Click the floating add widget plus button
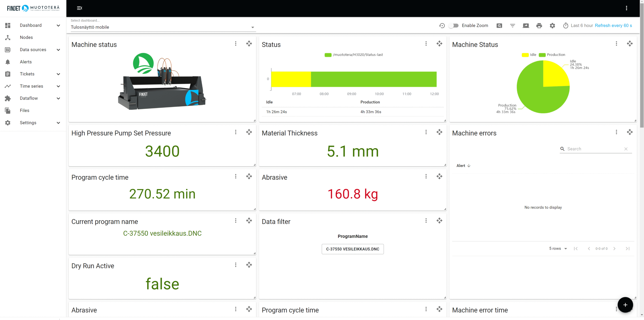This screenshot has height=320, width=644. coord(625,305)
